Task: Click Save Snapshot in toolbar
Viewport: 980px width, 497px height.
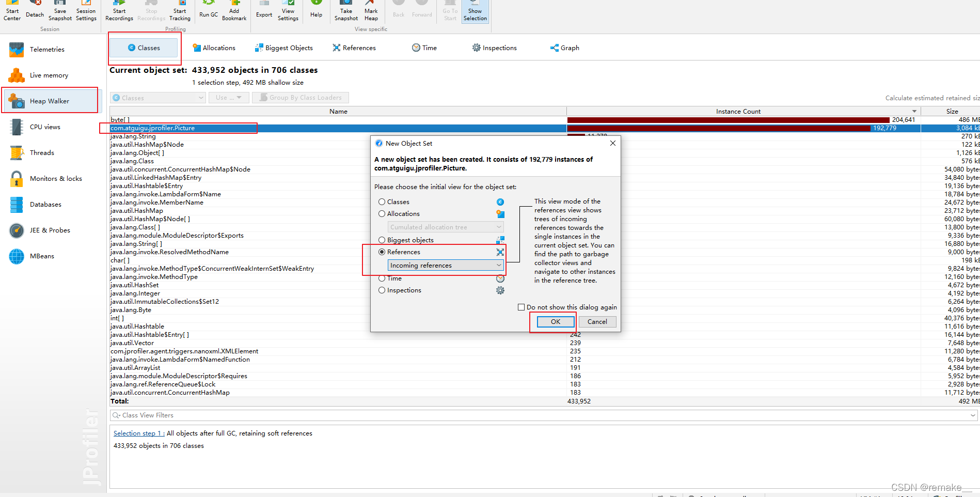Action: pos(60,11)
